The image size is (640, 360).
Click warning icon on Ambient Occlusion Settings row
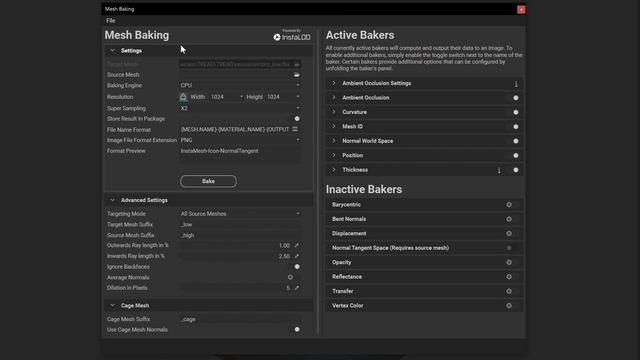(516, 84)
